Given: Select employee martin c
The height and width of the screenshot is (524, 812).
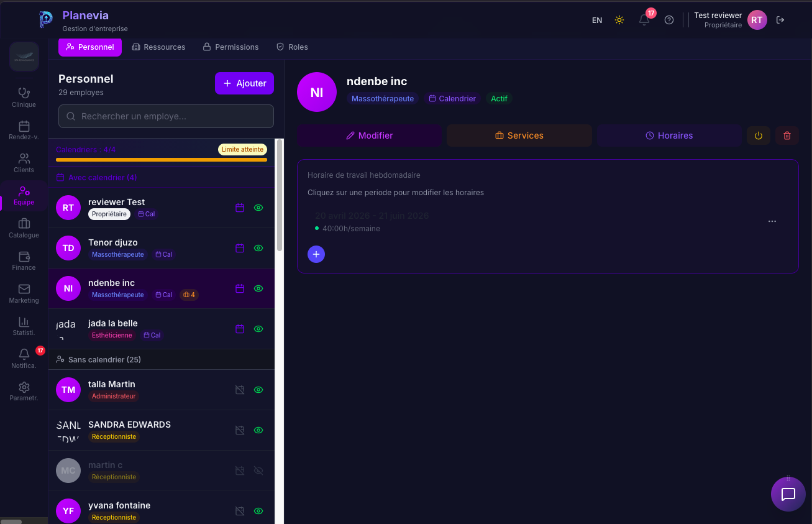Looking at the screenshot, I should [x=162, y=471].
